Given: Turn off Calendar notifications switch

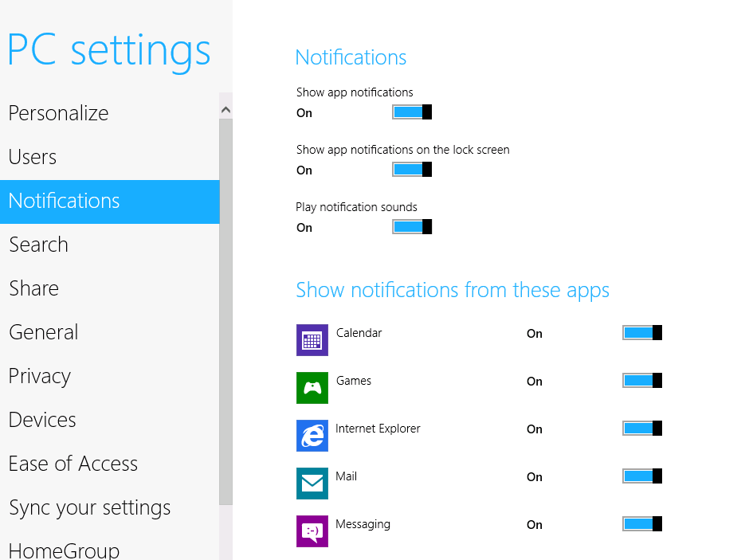Looking at the screenshot, I should pos(642,333).
